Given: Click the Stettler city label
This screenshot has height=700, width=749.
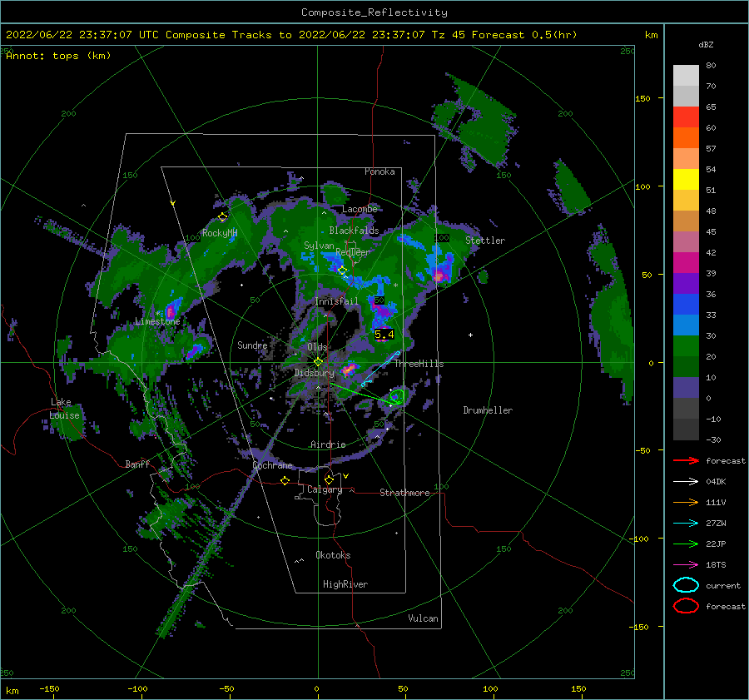Looking at the screenshot, I should click(x=485, y=241).
